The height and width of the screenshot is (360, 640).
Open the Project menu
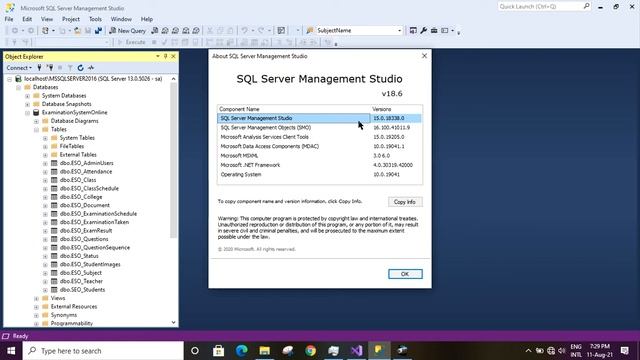click(x=71, y=19)
